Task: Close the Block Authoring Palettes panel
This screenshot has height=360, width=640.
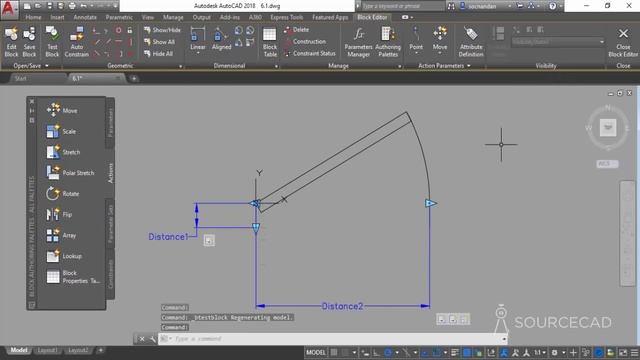Action: click(32, 101)
